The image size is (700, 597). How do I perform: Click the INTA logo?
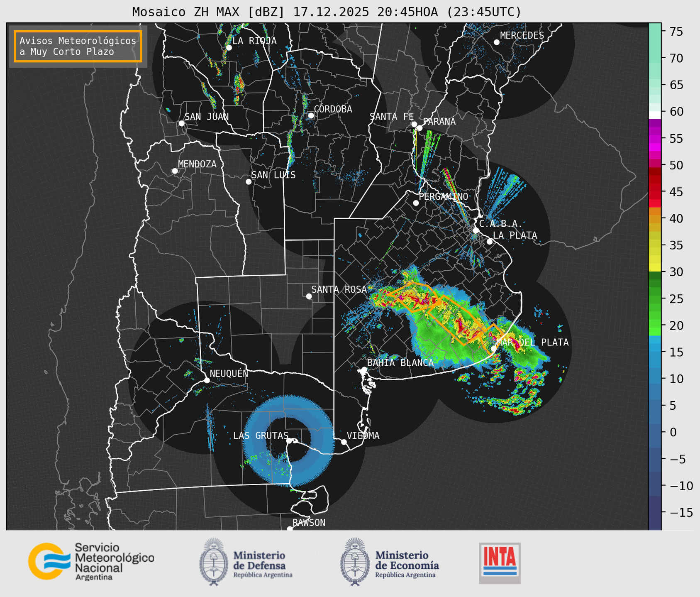(500, 563)
